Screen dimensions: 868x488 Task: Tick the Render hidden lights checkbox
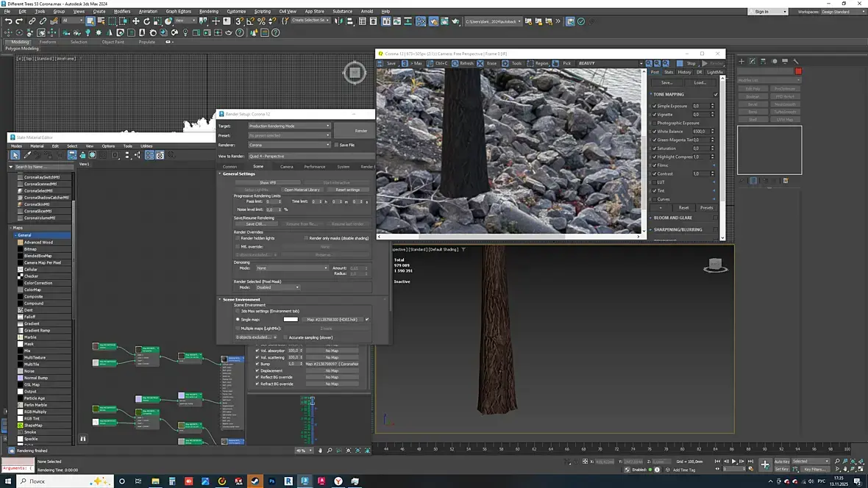(x=238, y=238)
